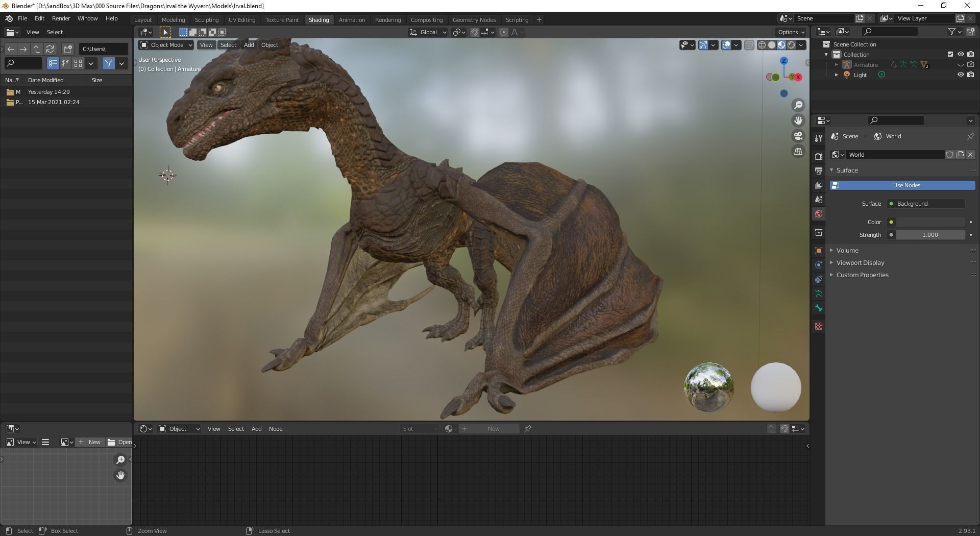Open the Scene properties tab
This screenshot has height=536, width=980.
[819, 200]
